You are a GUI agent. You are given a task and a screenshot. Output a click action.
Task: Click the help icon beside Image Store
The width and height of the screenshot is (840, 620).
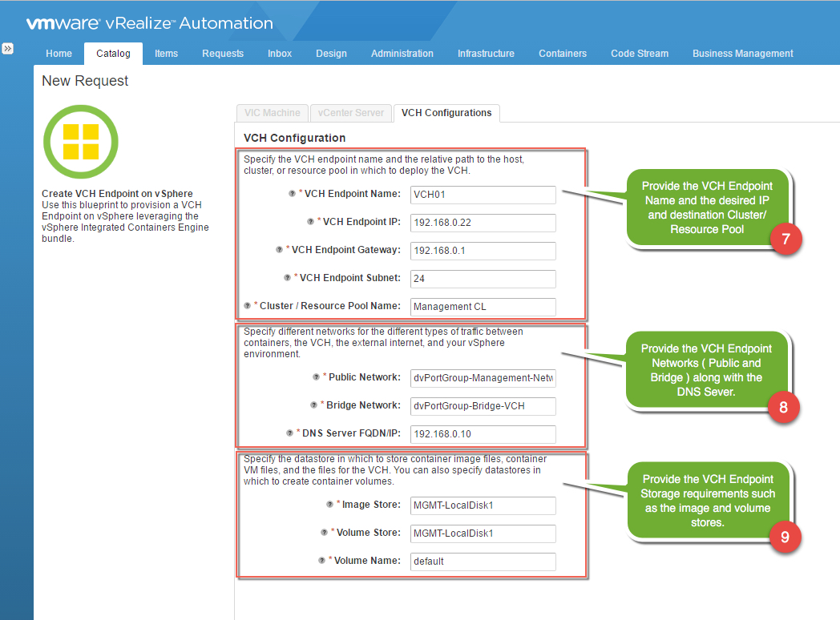coord(329,505)
